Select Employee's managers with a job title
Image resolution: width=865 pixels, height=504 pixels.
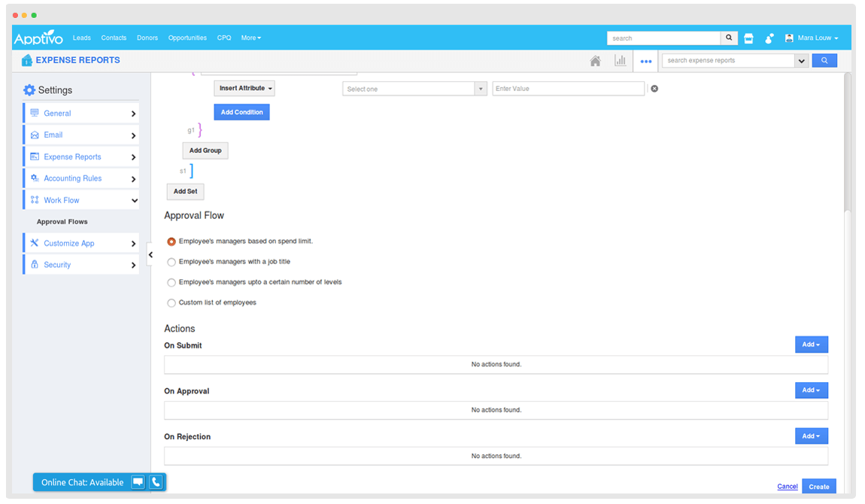pyautogui.click(x=172, y=262)
